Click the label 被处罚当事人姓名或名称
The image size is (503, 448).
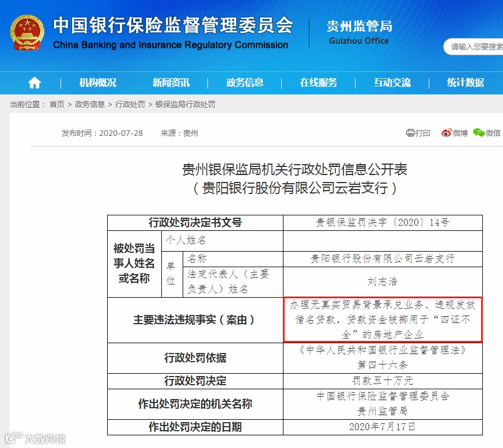click(x=134, y=263)
